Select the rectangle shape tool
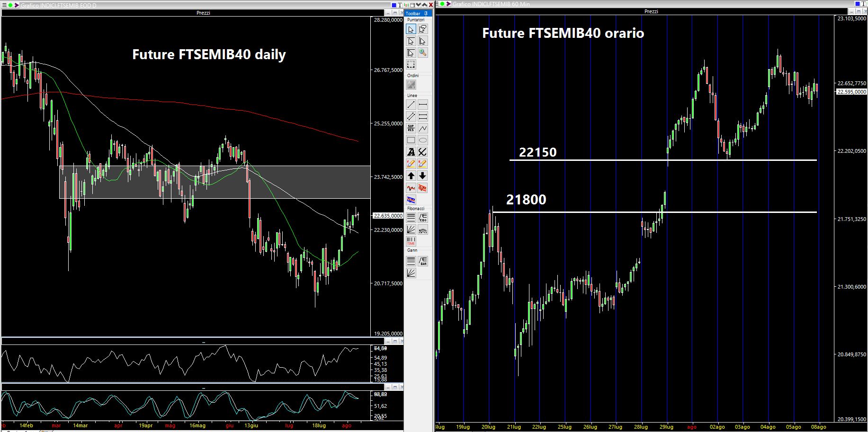The height and width of the screenshot is (432, 868). tap(411, 140)
